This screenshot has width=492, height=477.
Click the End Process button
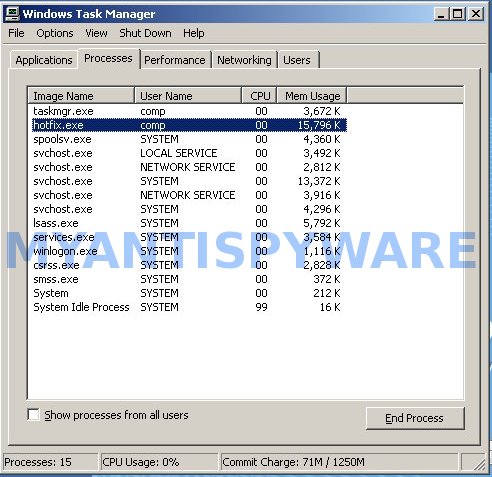click(415, 418)
